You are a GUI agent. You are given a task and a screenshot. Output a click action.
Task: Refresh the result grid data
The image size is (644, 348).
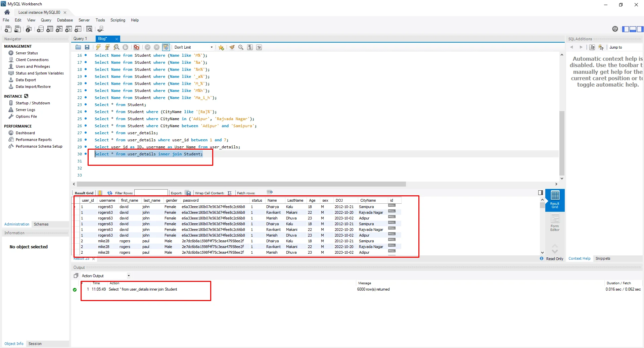(109, 193)
